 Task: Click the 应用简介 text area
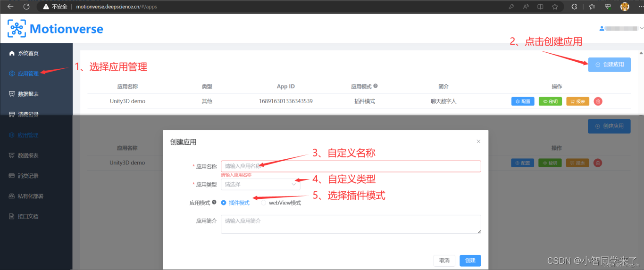point(351,224)
